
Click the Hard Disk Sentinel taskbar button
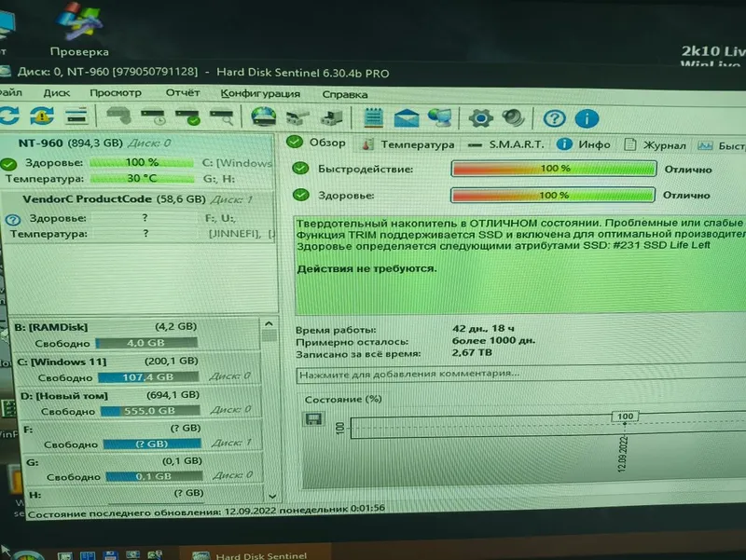pyautogui.click(x=255, y=554)
